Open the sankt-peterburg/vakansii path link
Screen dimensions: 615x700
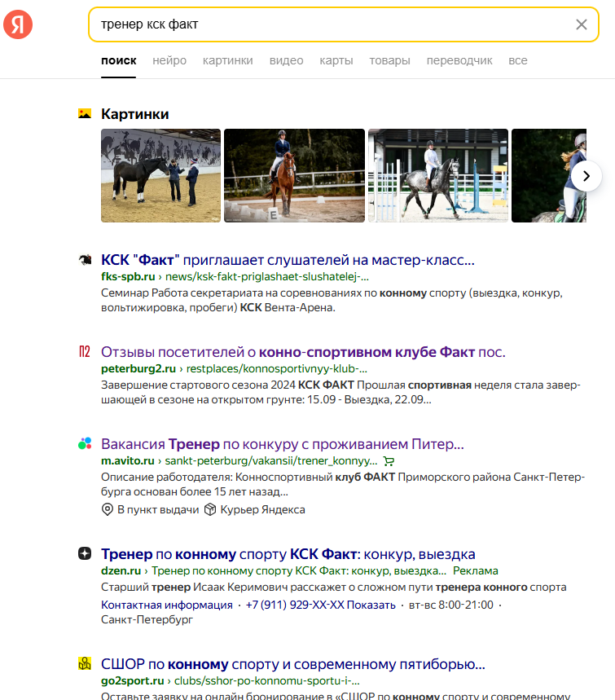(x=271, y=460)
